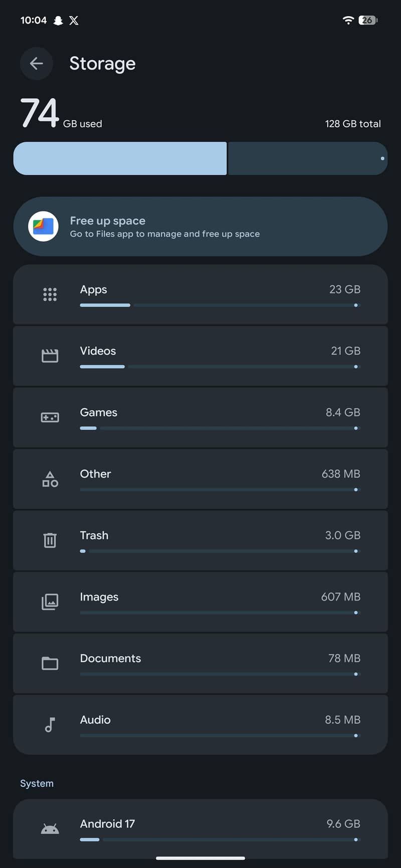Tap the Games controller icon
The width and height of the screenshot is (401, 868).
click(50, 417)
